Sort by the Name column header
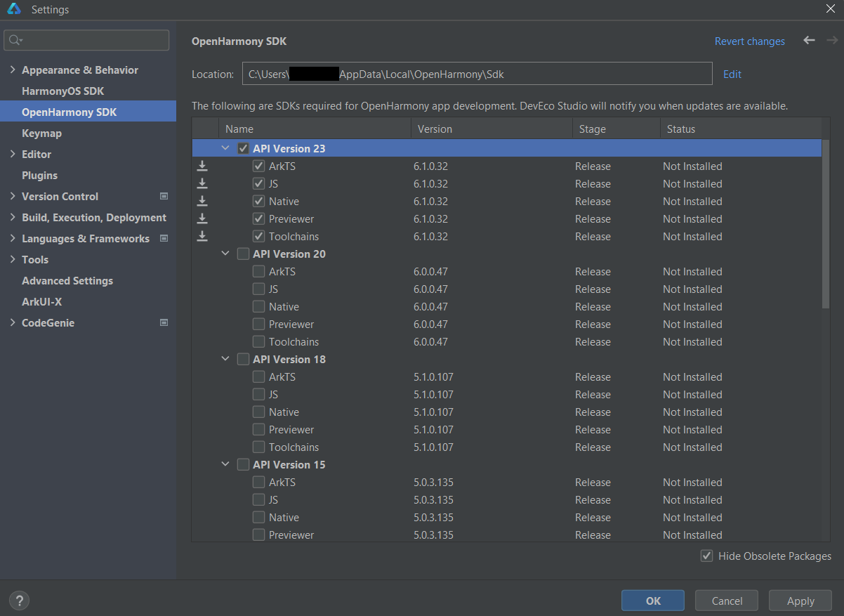 [315, 129]
